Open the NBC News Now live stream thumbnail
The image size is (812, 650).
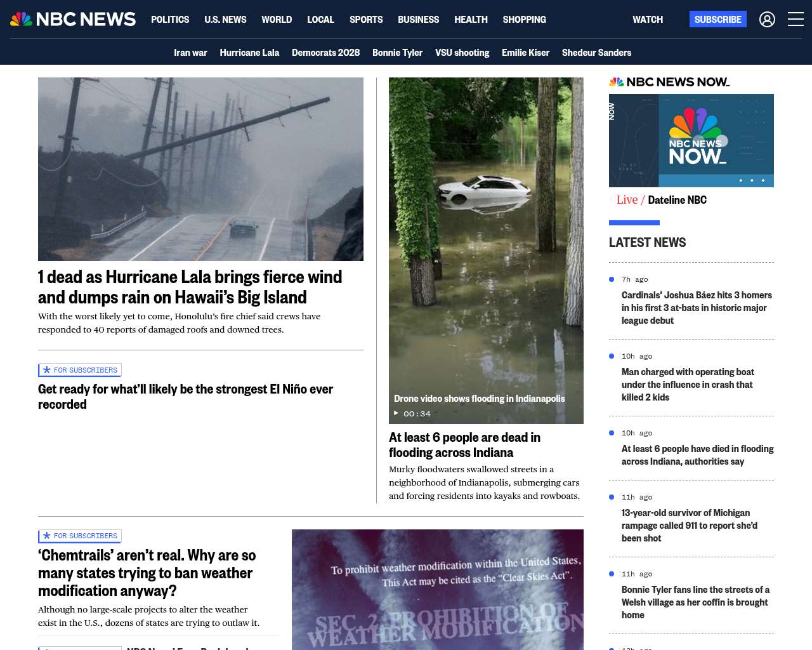[x=691, y=140]
